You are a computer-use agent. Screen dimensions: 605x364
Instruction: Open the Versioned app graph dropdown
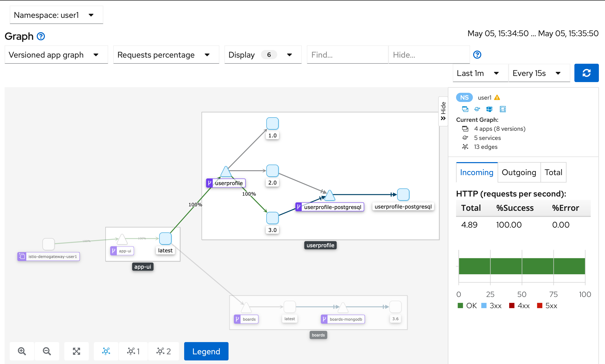tap(56, 55)
